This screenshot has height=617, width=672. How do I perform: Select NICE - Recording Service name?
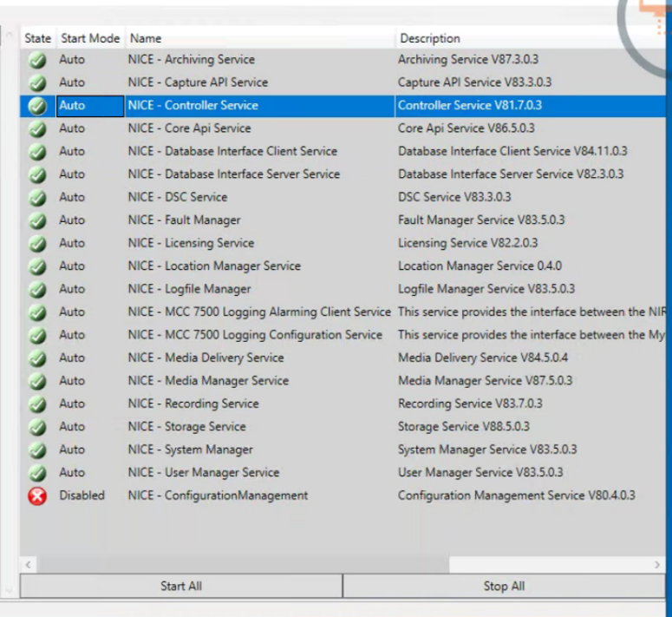[x=193, y=404]
